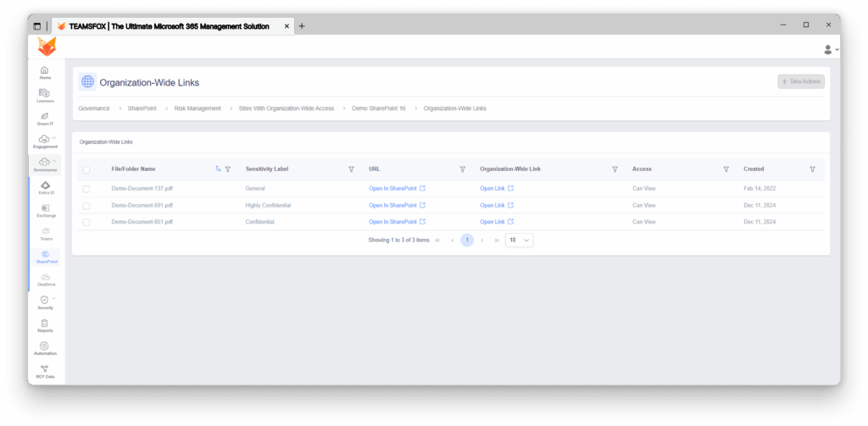This screenshot has width=868, height=426.
Task: Go to Sites With Organization-Wide Access breadcrumb
Action: [287, 108]
